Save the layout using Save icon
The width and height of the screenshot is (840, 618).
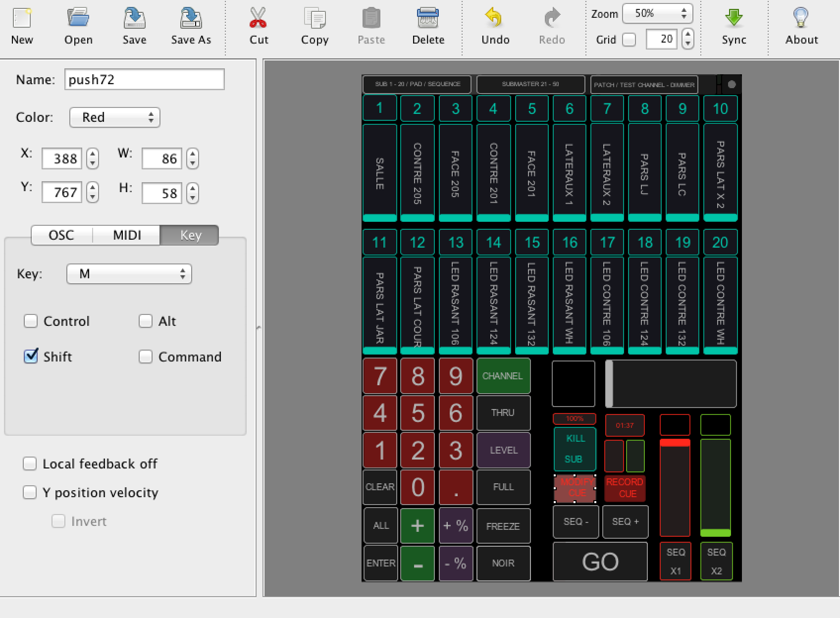pos(134,19)
